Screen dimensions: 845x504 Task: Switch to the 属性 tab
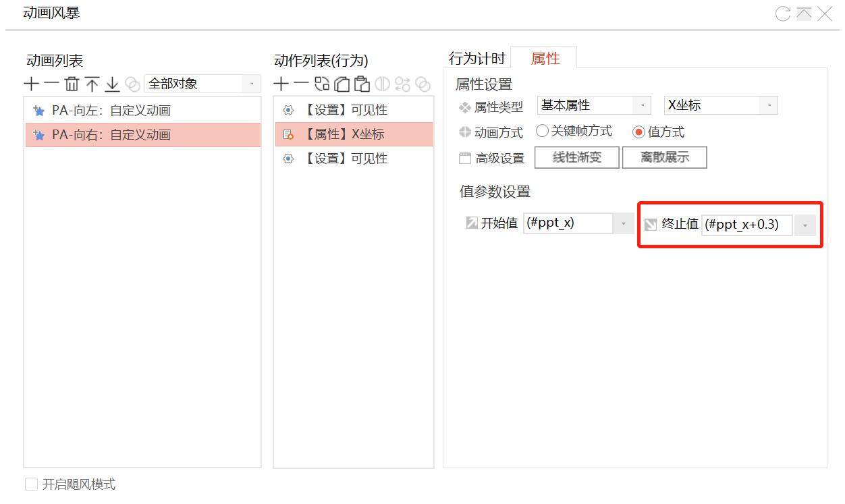pos(545,59)
